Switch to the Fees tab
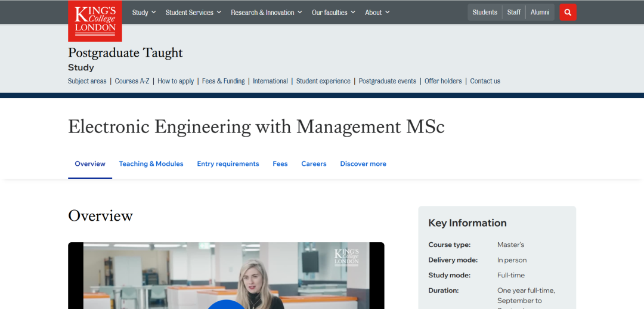 tap(280, 163)
